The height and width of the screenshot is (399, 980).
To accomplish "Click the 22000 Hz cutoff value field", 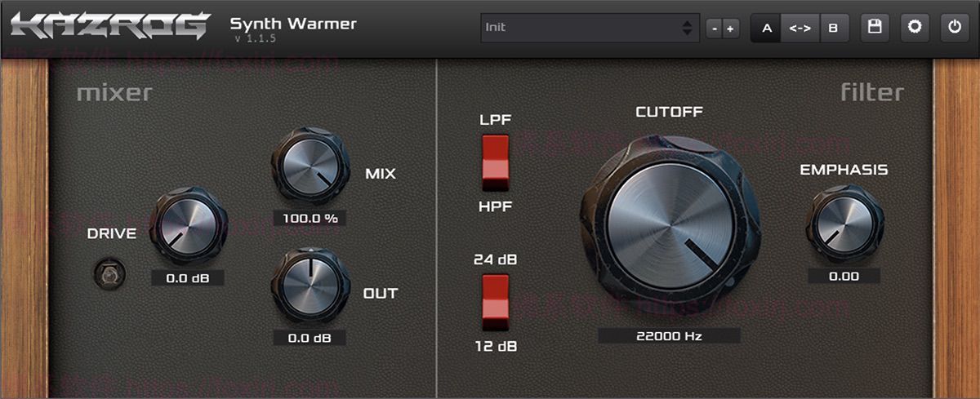I will pyautogui.click(x=669, y=335).
